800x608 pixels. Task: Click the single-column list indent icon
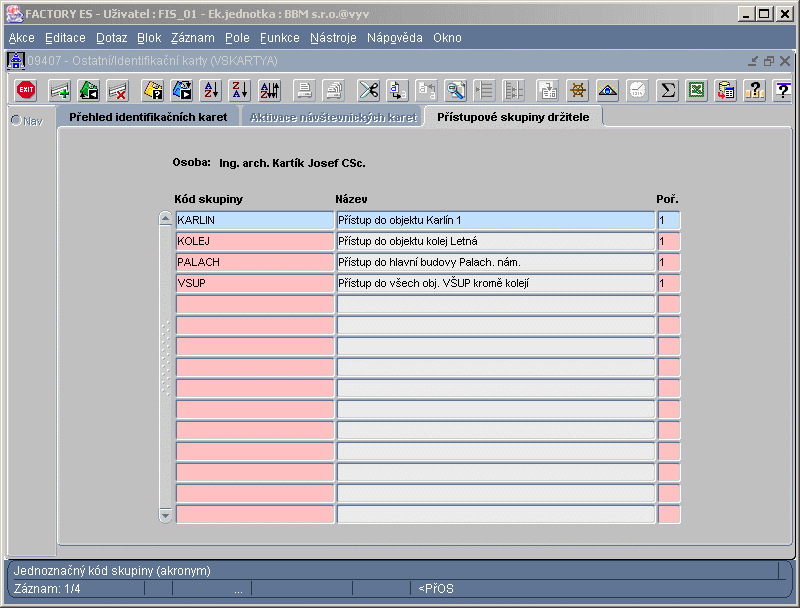484,90
